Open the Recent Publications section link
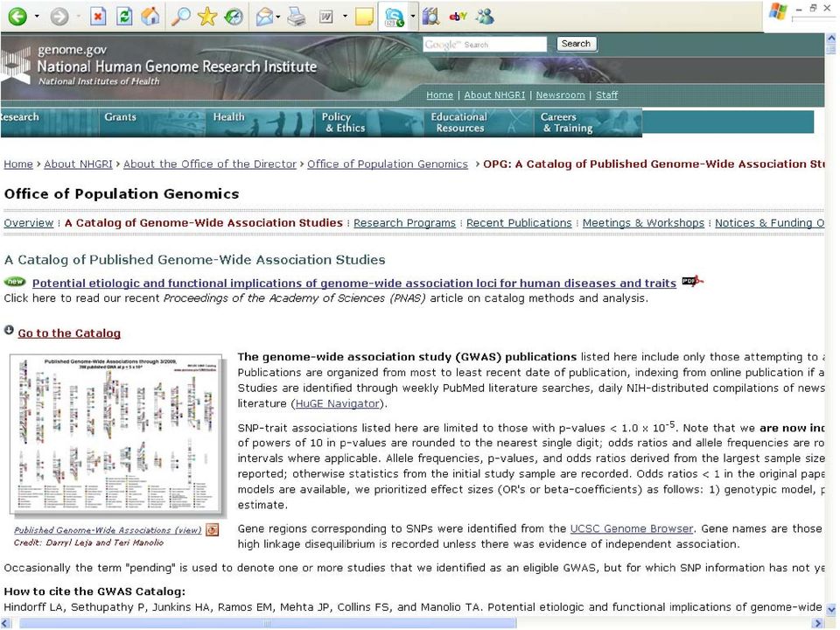840x630 pixels. click(x=519, y=223)
